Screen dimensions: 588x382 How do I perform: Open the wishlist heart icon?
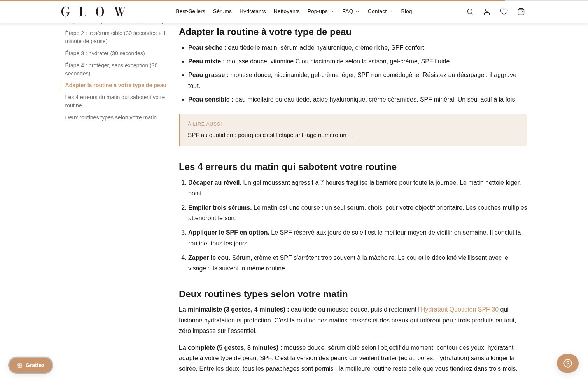(x=504, y=12)
